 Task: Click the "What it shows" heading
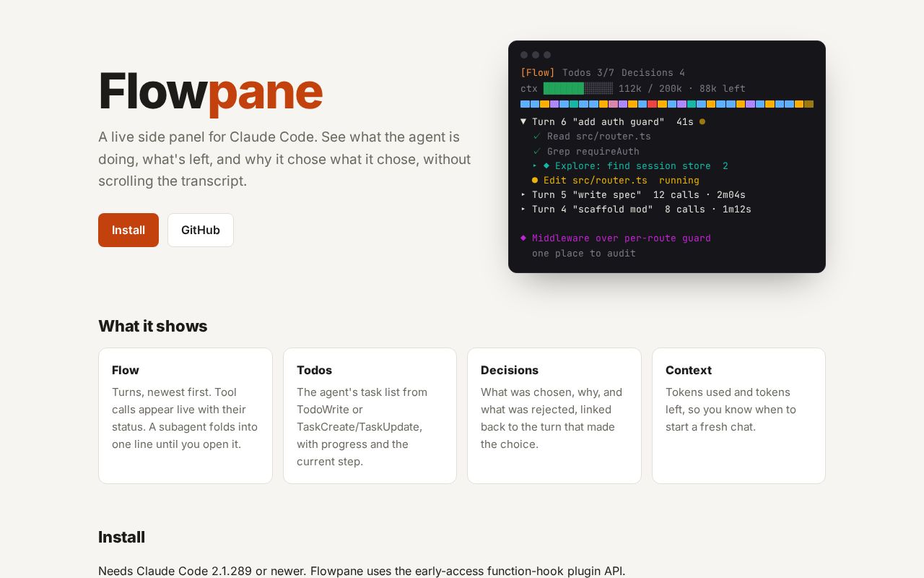pyautogui.click(x=153, y=326)
